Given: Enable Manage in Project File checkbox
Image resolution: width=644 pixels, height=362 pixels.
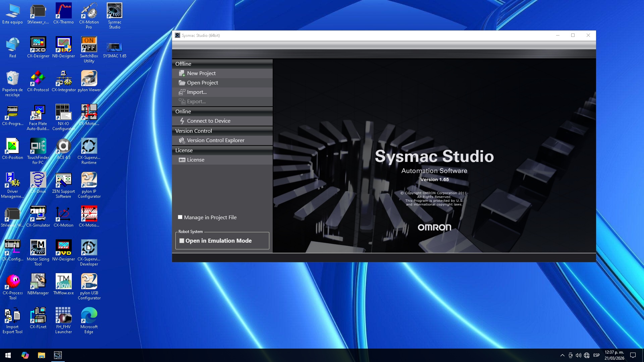Looking at the screenshot, I should click(180, 217).
